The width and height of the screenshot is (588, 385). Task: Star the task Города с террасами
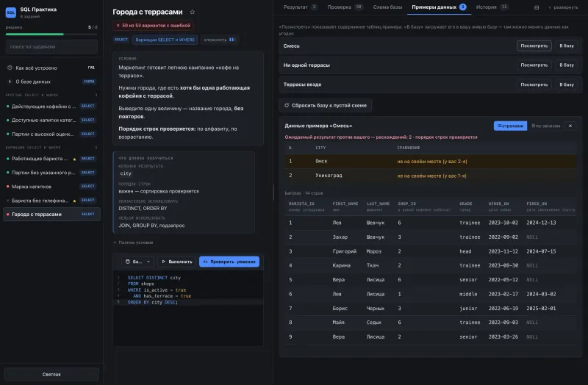pos(193,12)
